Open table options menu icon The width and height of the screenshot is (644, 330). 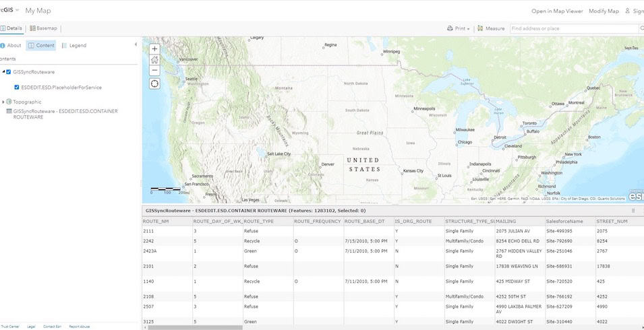click(x=633, y=211)
